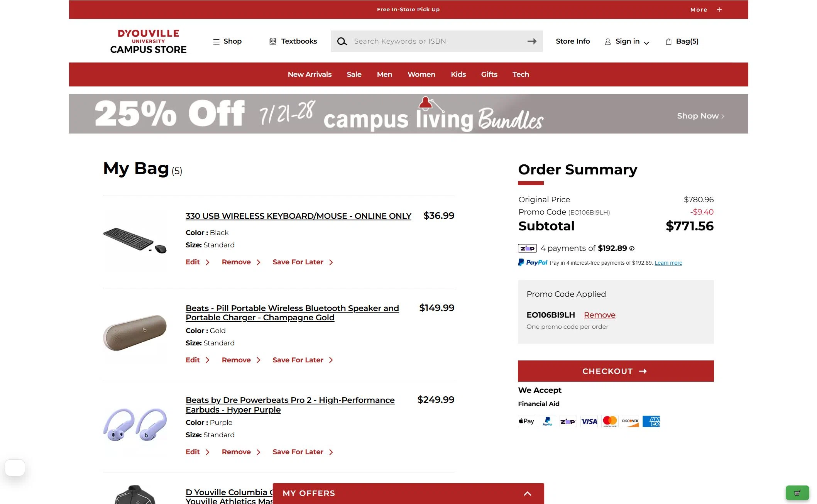Click the green cart widget icon
The width and height of the screenshot is (817, 504).
coord(797,493)
